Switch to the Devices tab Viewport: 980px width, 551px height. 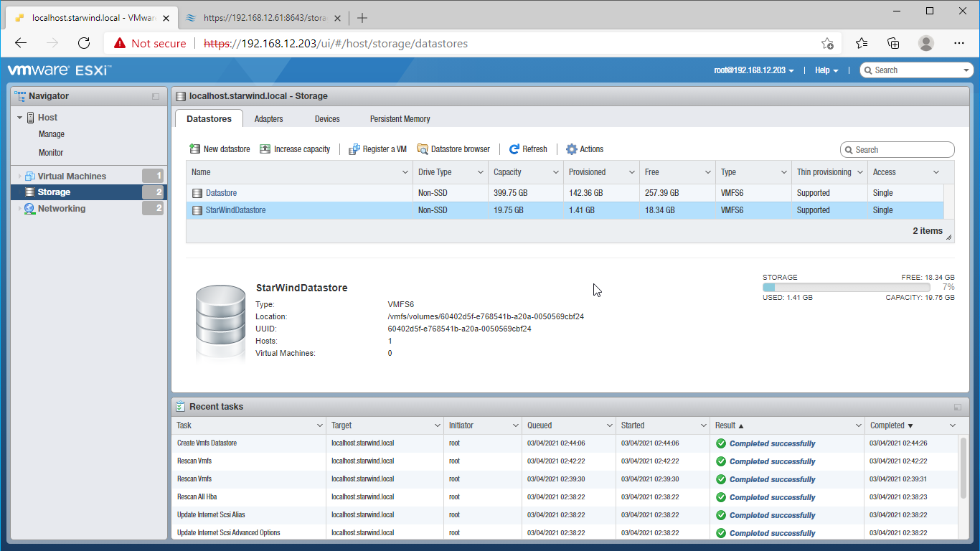click(327, 119)
